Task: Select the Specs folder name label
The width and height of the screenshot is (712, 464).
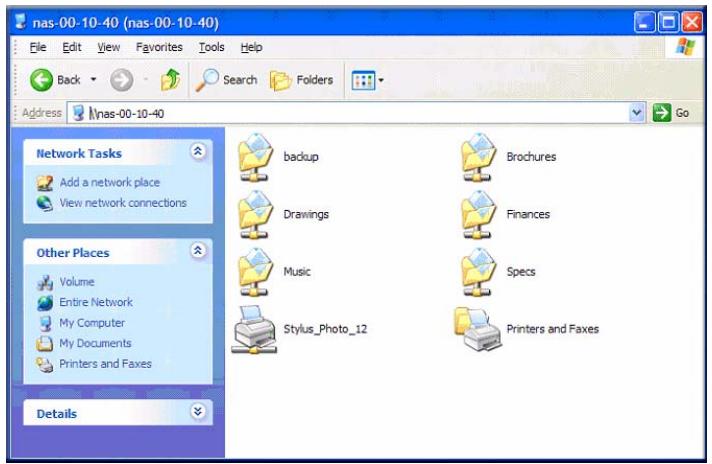Action: click(x=521, y=272)
